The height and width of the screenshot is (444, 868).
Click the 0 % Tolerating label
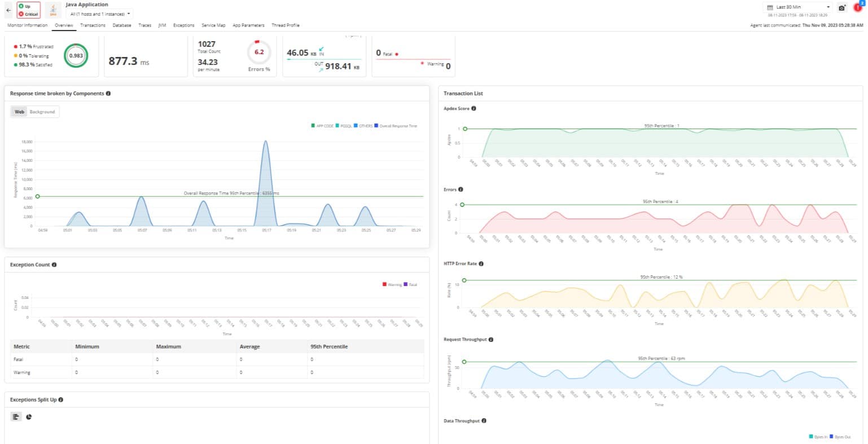(31, 56)
